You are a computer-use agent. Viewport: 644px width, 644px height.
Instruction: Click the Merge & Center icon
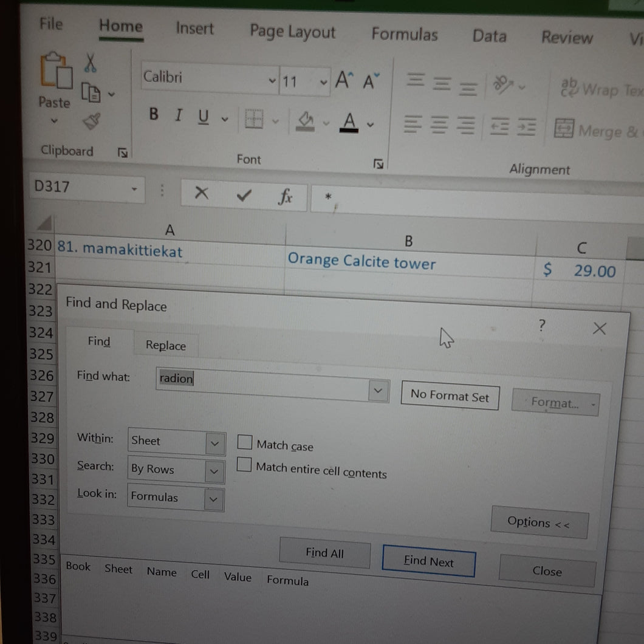pyautogui.click(x=564, y=128)
